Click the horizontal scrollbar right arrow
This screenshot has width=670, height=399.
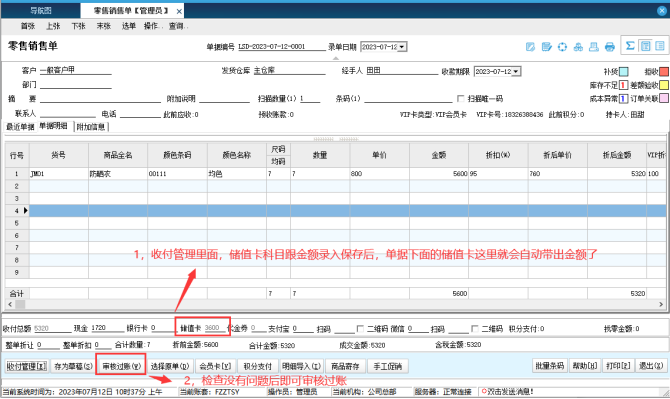coord(661,305)
